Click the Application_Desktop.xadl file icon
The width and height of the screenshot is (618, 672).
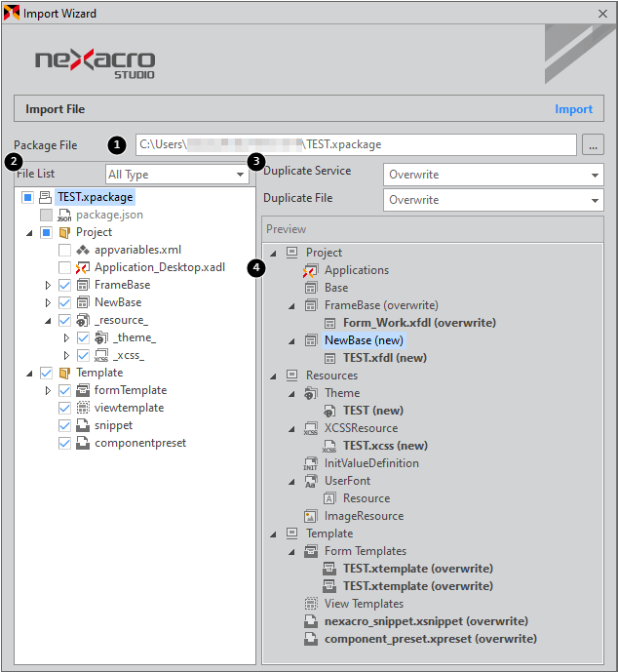[83, 267]
